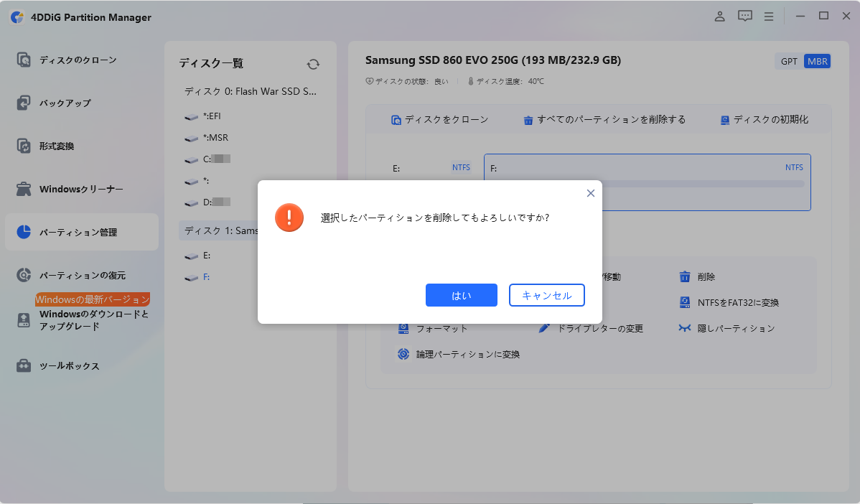Screen dimensions: 860x504
Task: Click the NTFS to FAT32 convert icon
Action: click(x=685, y=302)
